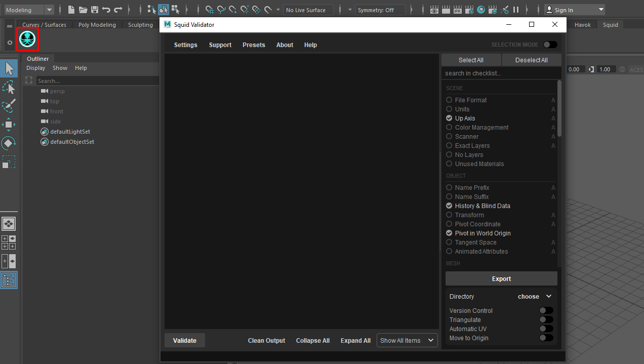Focus the search in checklist field
Image resolution: width=644 pixels, height=364 pixels.
click(x=501, y=73)
